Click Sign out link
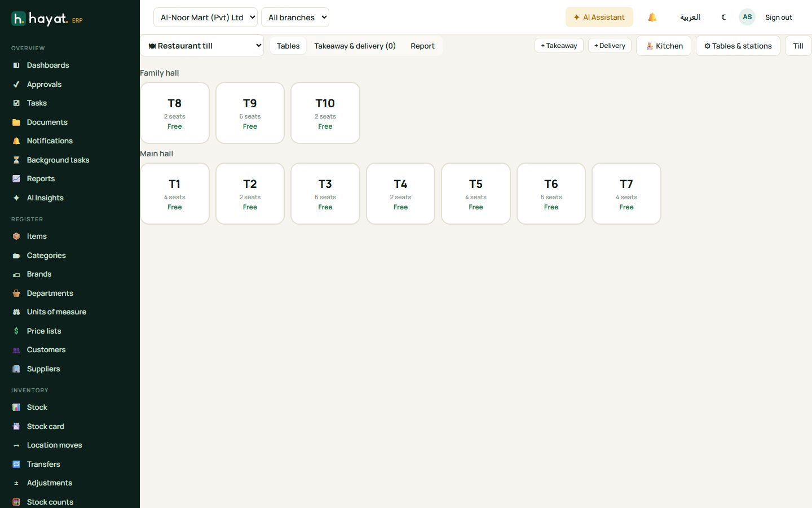This screenshot has width=812, height=508. pyautogui.click(x=779, y=17)
